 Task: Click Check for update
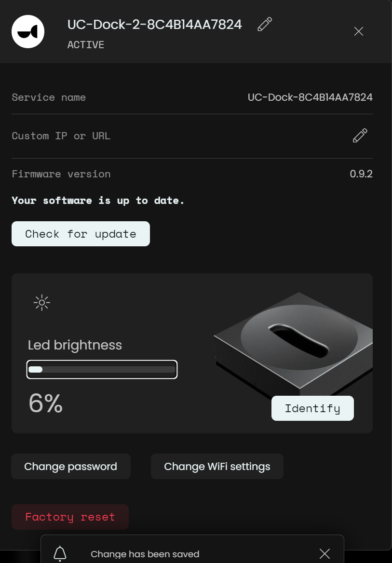tap(81, 234)
